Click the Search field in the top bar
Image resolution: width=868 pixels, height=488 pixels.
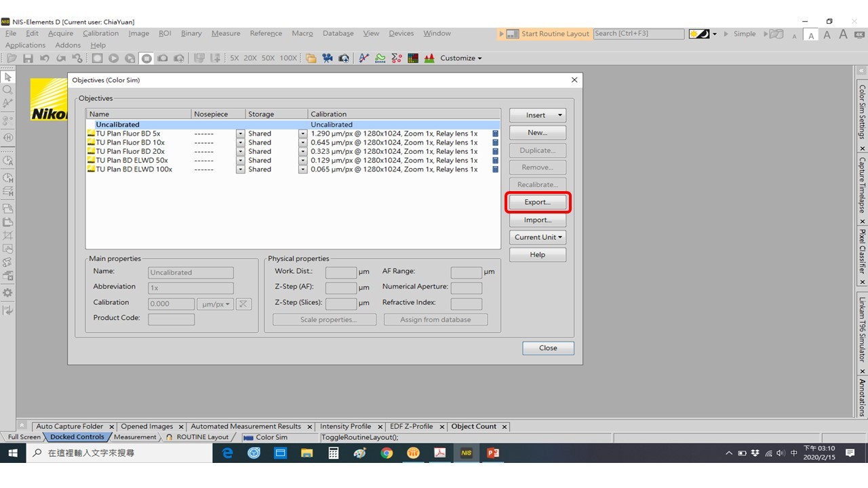click(x=639, y=33)
